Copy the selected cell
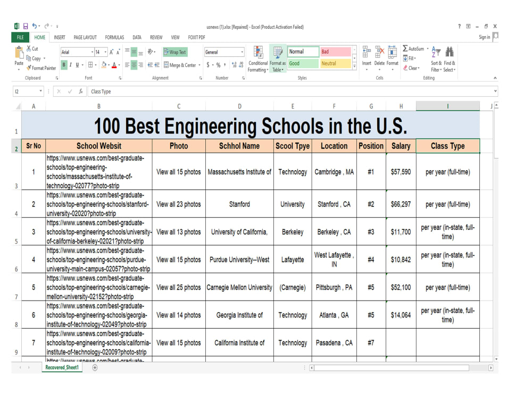Screen dimensions: 532x399 click(34, 59)
